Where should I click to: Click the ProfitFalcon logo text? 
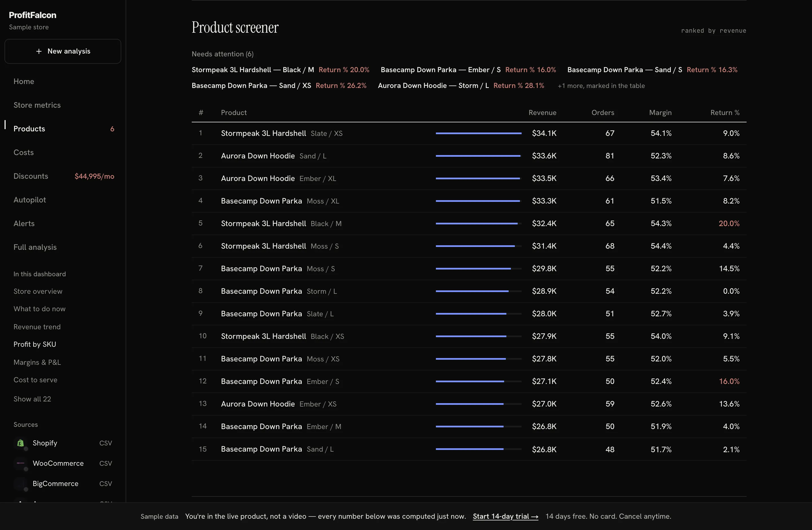pos(33,15)
